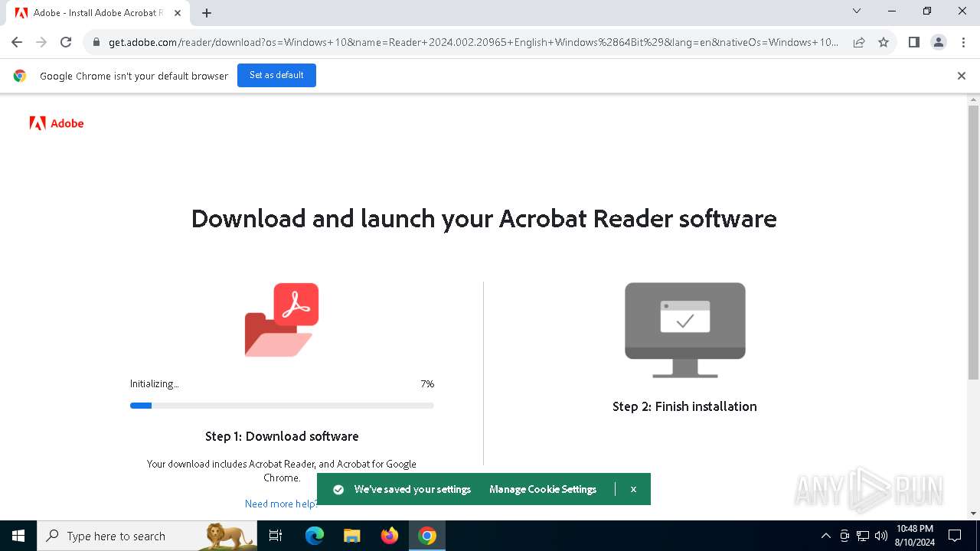Screen dimensions: 980x551
Task: Open the Chrome side panel icon
Action: pyautogui.click(x=913, y=42)
